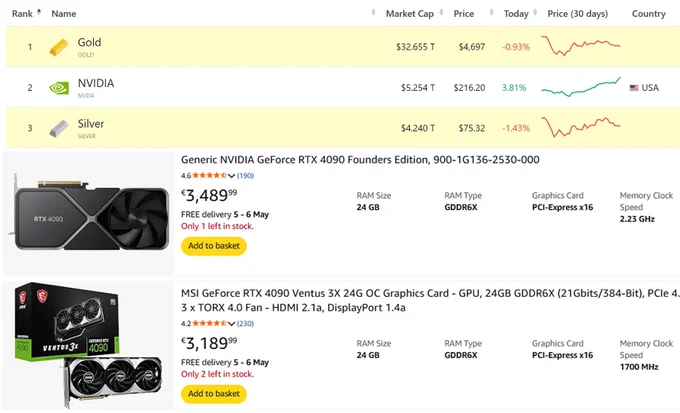
Task: Click the USA flag icon
Action: click(634, 88)
